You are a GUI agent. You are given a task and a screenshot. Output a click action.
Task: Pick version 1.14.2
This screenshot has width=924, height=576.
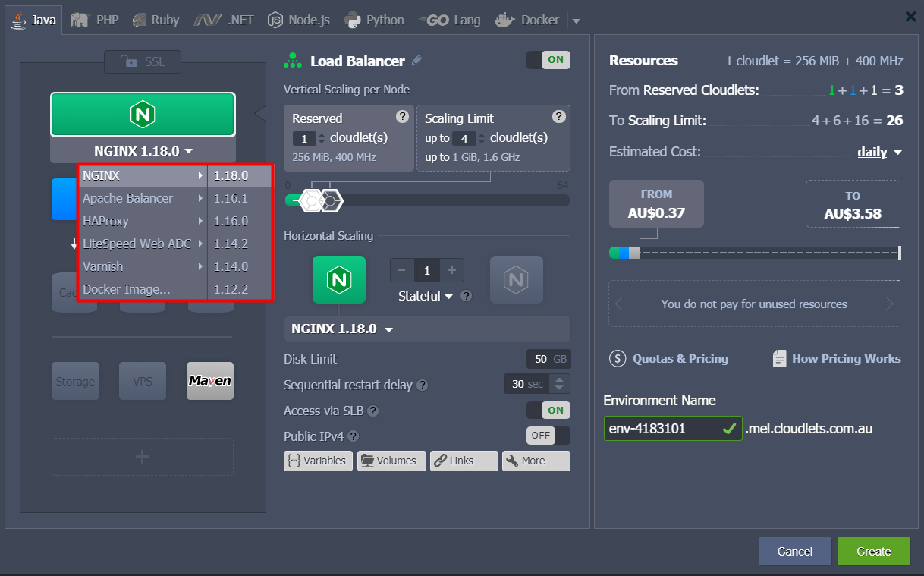tap(239, 244)
